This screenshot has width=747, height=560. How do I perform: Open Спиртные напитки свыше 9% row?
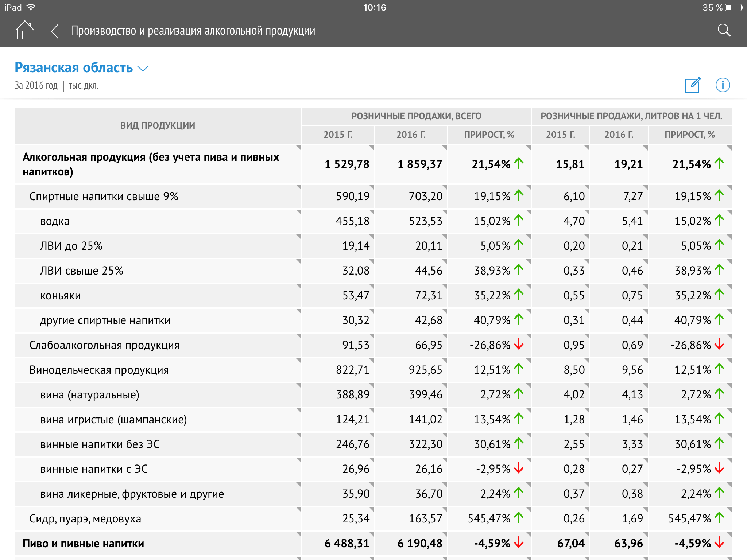(104, 197)
